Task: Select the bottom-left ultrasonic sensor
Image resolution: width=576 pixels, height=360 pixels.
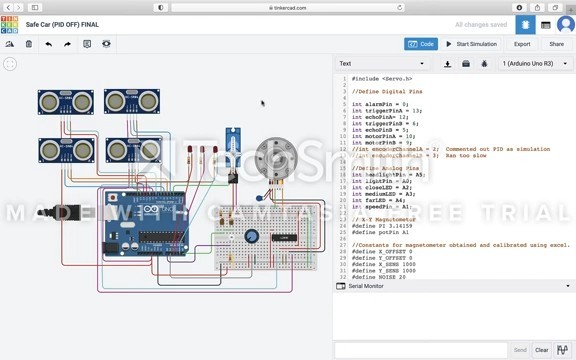Action: [x=66, y=151]
